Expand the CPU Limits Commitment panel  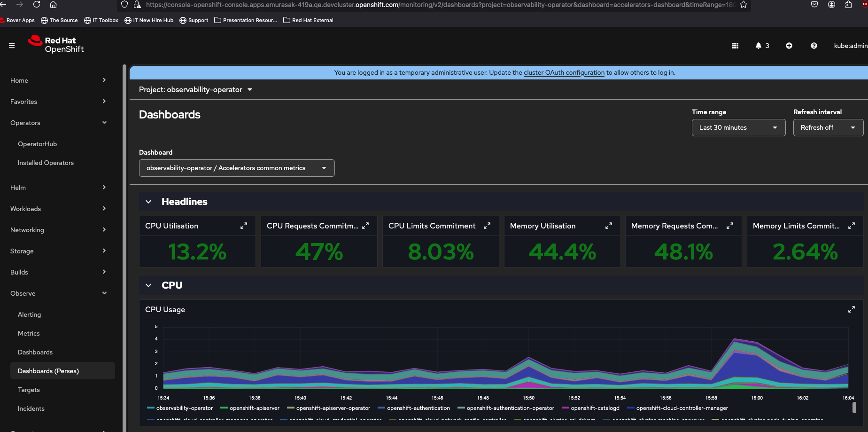click(487, 226)
